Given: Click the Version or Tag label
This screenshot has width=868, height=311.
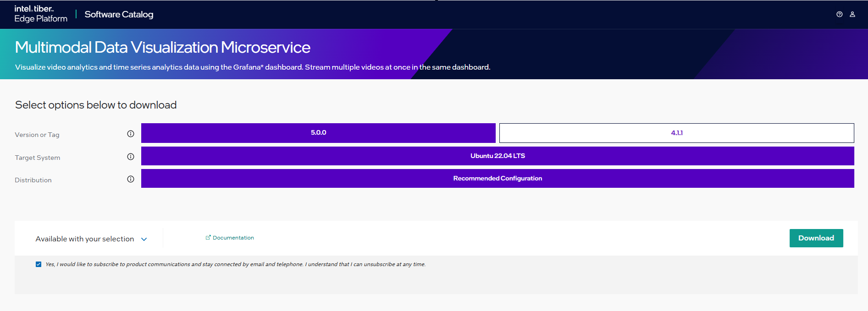Looking at the screenshot, I should 37,135.
